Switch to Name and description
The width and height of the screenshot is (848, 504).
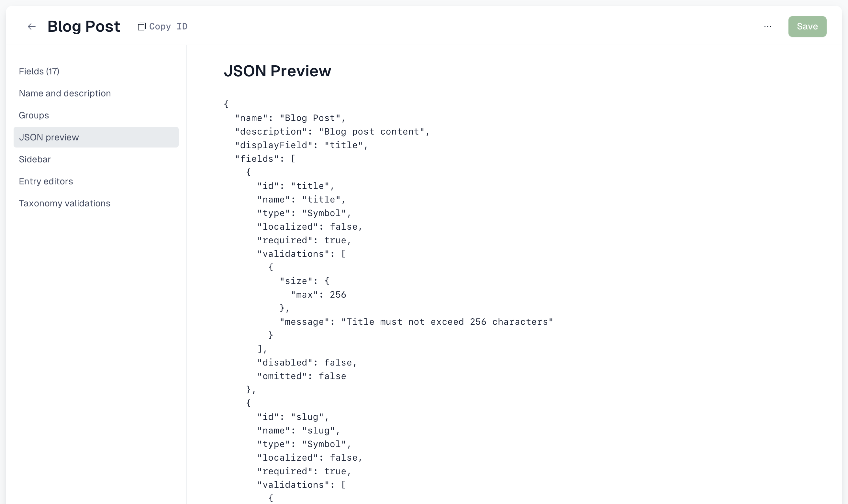pyautogui.click(x=65, y=93)
